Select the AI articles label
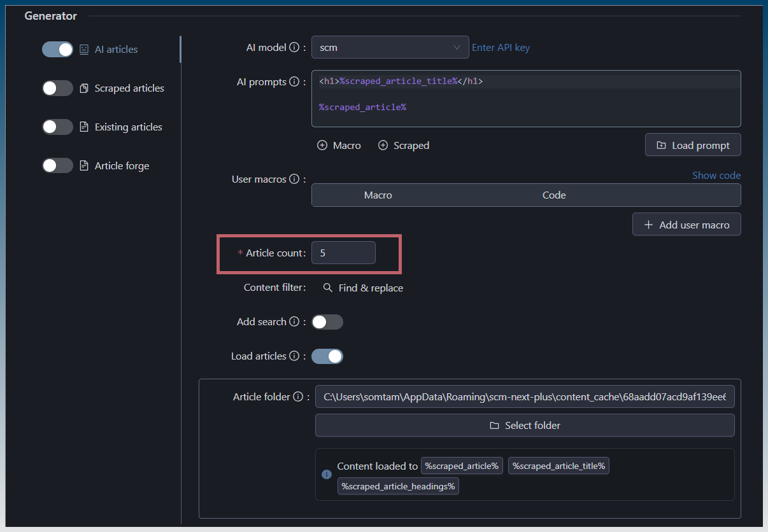This screenshot has height=532, width=768. pos(116,50)
